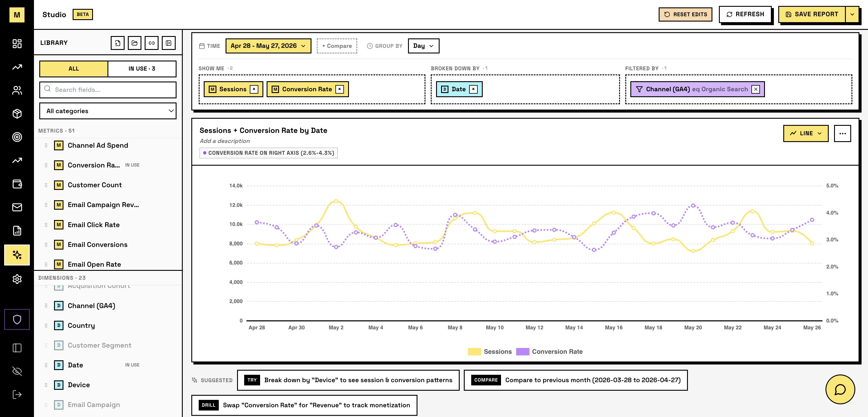Apply the Swap Conversion Rate for Revenue suggestion
This screenshot has width=868, height=417.
point(304,405)
